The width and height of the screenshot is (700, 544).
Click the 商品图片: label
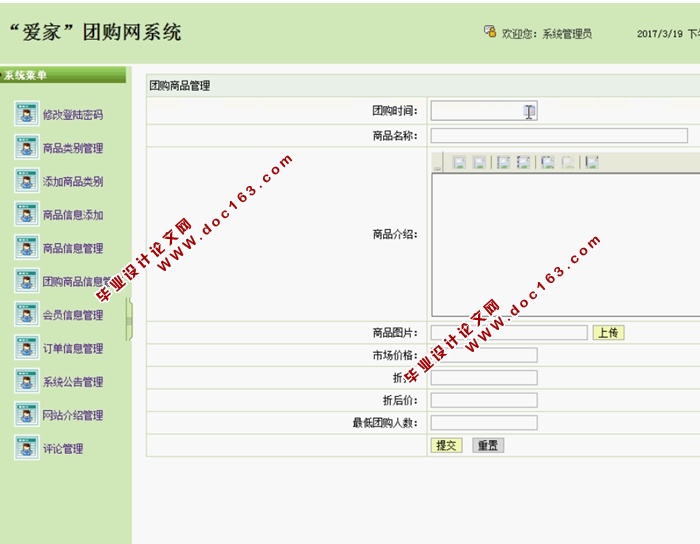[x=395, y=332]
